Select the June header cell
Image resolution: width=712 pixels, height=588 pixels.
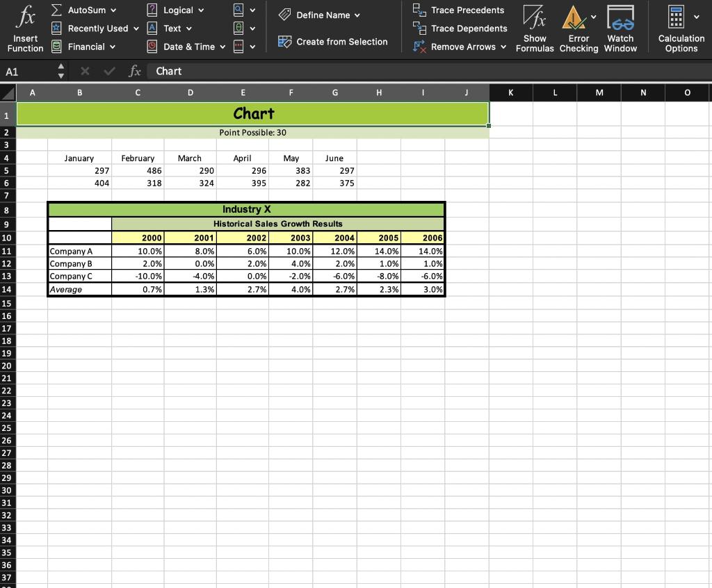point(335,158)
